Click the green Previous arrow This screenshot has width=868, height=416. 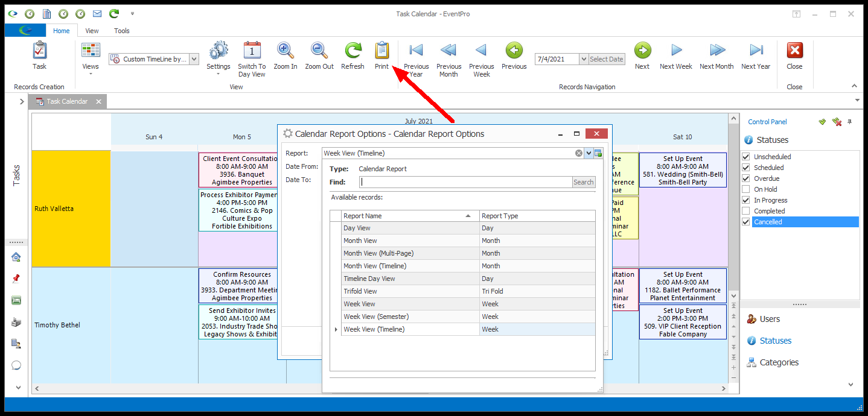coord(514,55)
